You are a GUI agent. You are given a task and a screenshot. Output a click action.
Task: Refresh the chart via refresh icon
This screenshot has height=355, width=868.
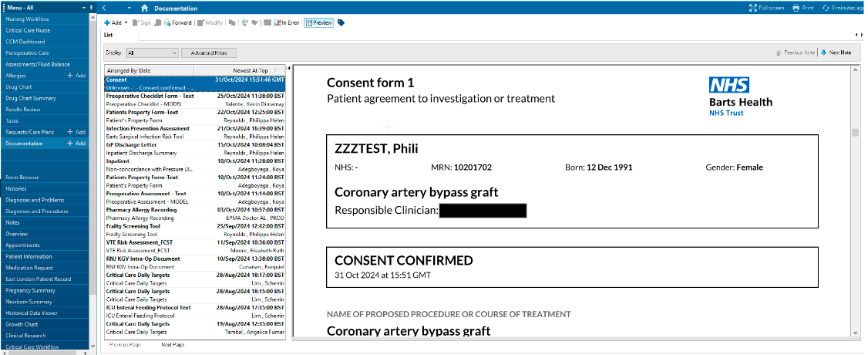(826, 8)
